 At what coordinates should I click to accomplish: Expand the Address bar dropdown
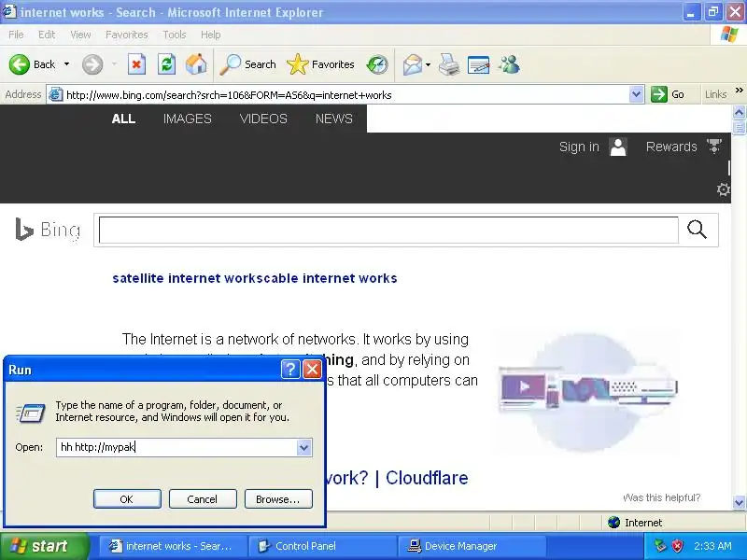point(636,95)
